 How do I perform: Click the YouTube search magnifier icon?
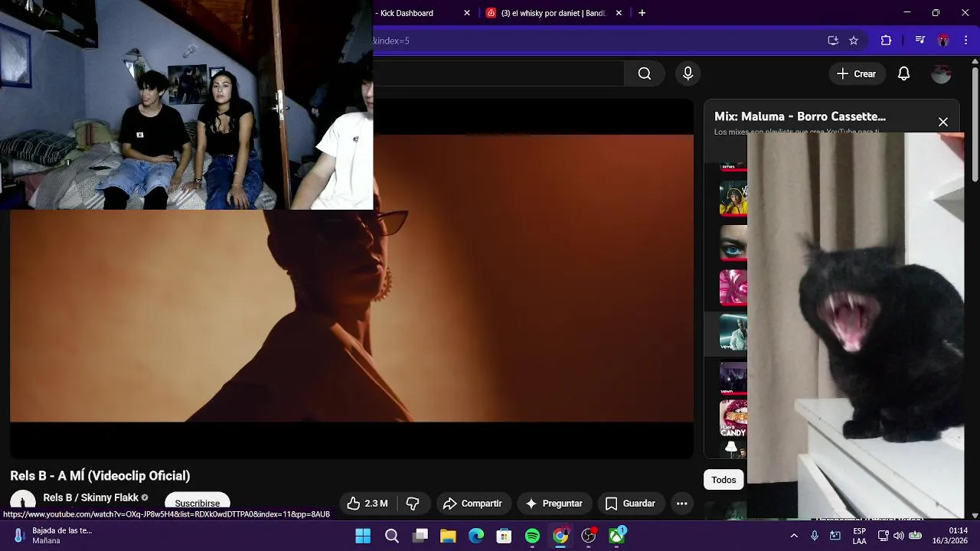click(645, 73)
